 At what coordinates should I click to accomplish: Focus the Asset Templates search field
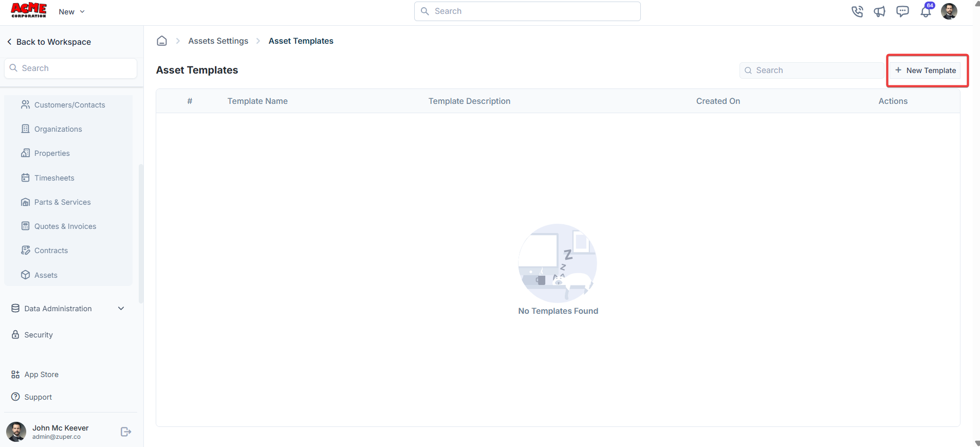pos(812,70)
